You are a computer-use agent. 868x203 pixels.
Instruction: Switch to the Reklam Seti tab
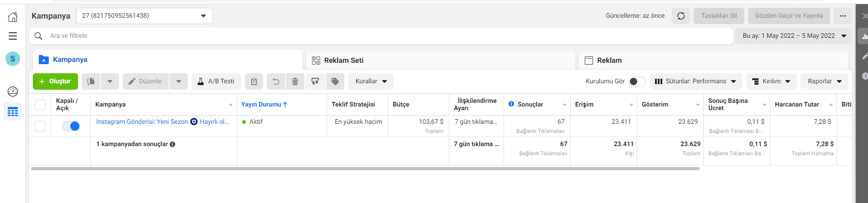440,60
